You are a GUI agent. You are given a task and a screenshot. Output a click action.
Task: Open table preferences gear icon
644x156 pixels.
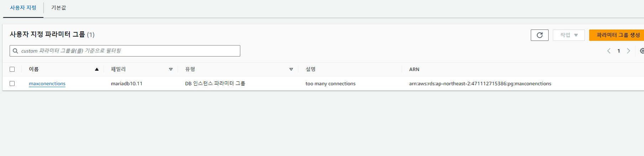coord(642,51)
